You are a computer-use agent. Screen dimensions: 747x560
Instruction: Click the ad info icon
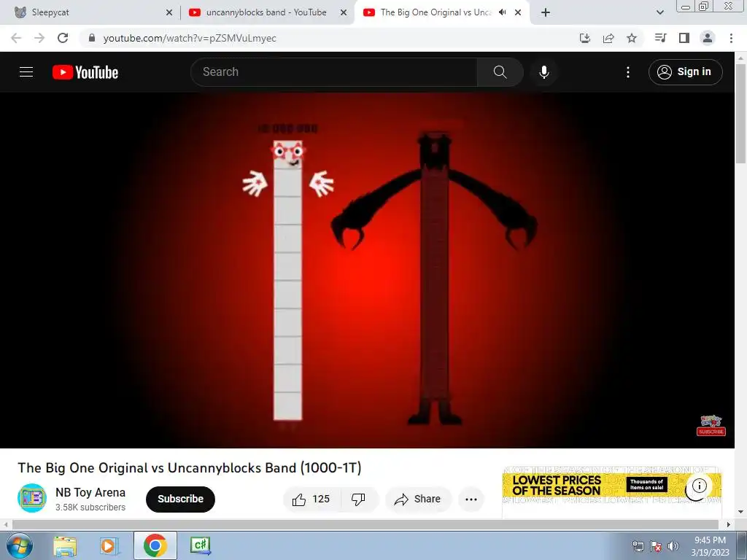(699, 485)
